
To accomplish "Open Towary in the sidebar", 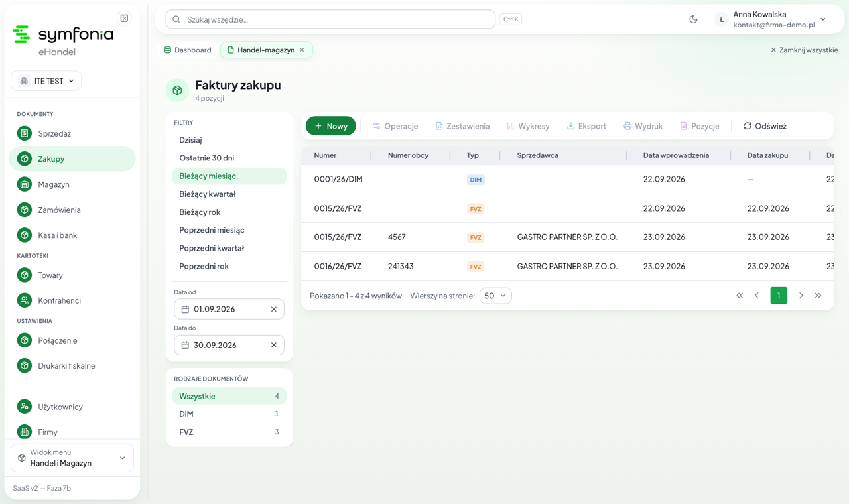I will click(x=72, y=275).
